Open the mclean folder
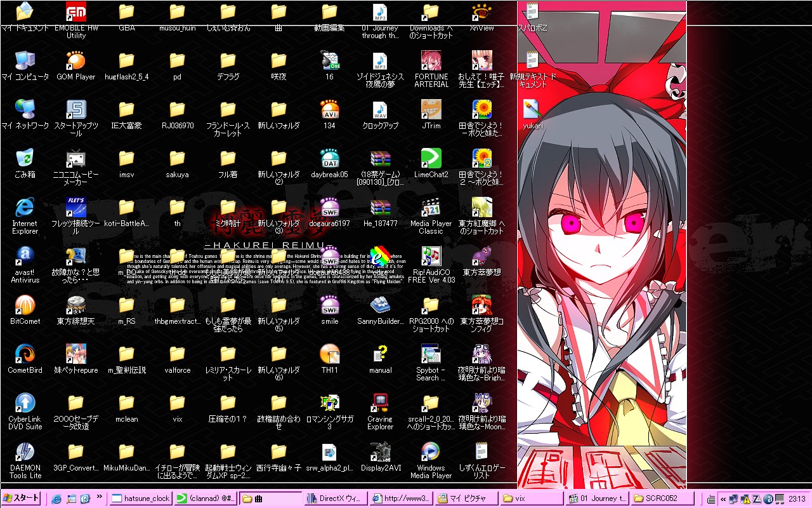Image resolution: width=812 pixels, height=508 pixels. 127,403
